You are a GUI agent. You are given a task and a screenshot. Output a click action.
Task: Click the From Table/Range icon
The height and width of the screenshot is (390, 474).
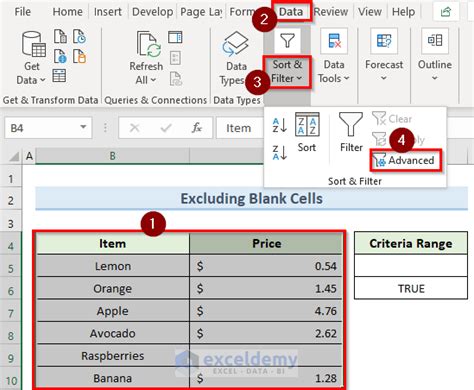[59, 76]
